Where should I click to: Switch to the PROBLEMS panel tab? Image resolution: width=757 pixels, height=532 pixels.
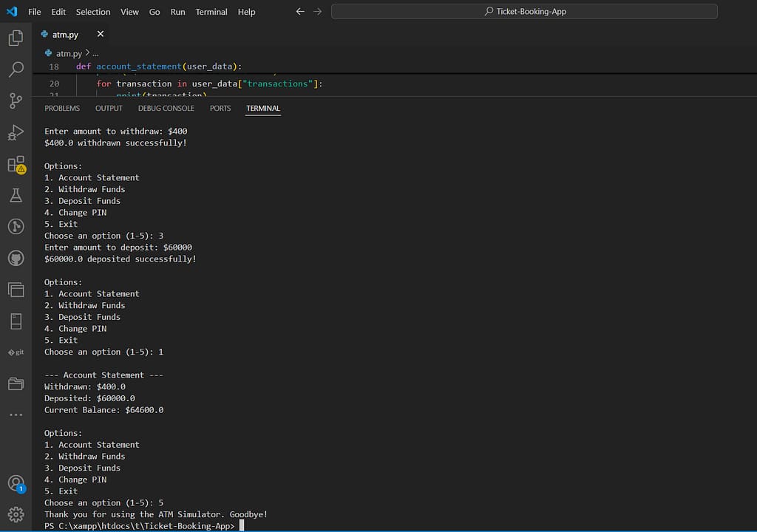coord(62,108)
